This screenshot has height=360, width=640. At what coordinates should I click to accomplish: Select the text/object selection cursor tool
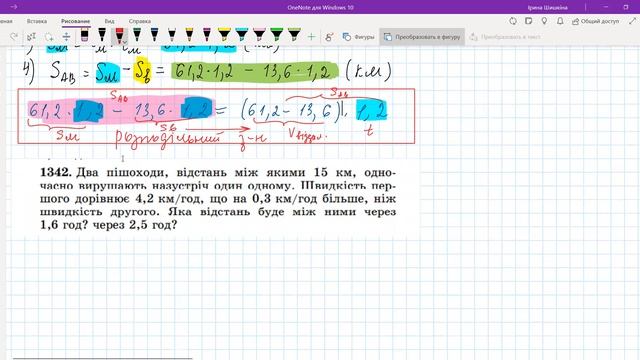[x=31, y=37]
